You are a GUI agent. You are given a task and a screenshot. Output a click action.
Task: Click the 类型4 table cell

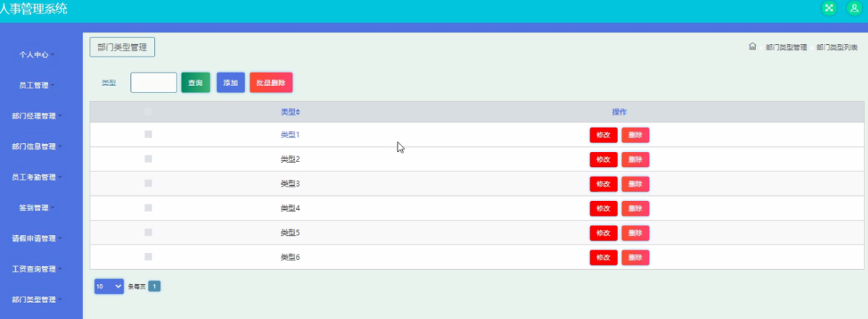coord(290,208)
